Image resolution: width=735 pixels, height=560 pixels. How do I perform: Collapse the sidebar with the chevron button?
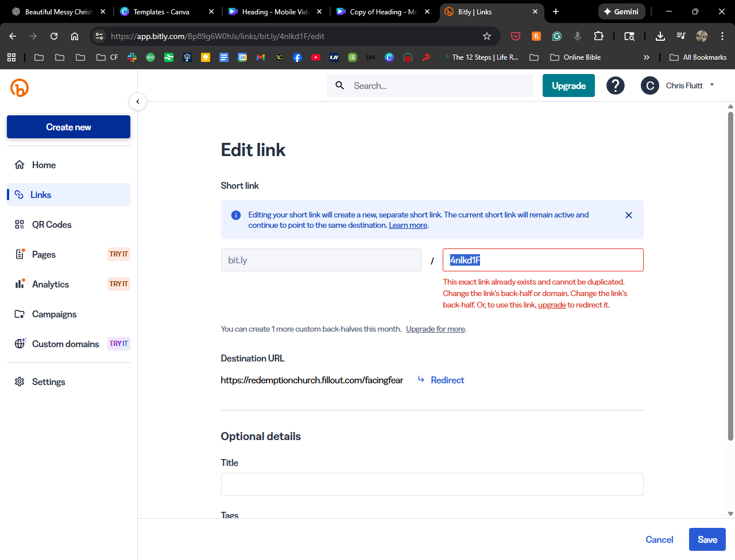coord(138,102)
